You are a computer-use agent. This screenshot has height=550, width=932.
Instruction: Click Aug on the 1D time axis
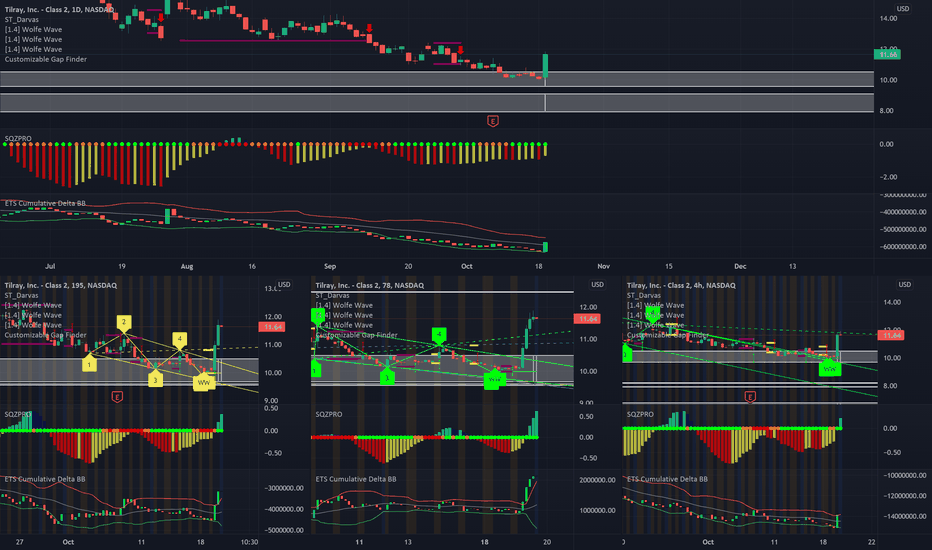point(187,266)
